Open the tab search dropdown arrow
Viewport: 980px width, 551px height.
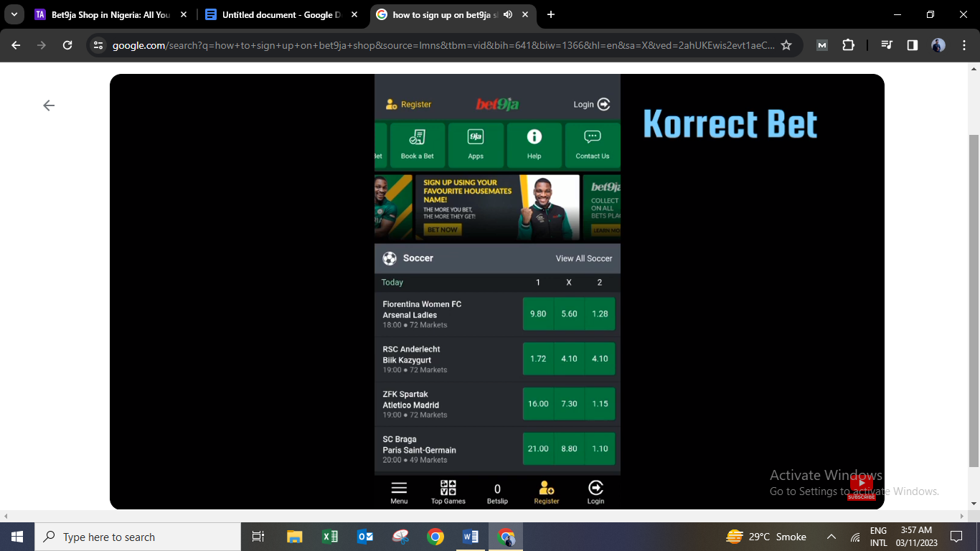point(14,14)
